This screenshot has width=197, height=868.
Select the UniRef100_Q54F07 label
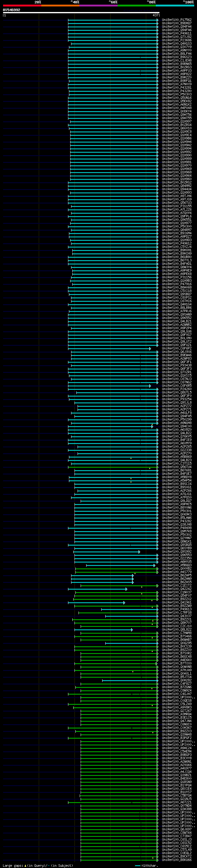click(176, 595)
